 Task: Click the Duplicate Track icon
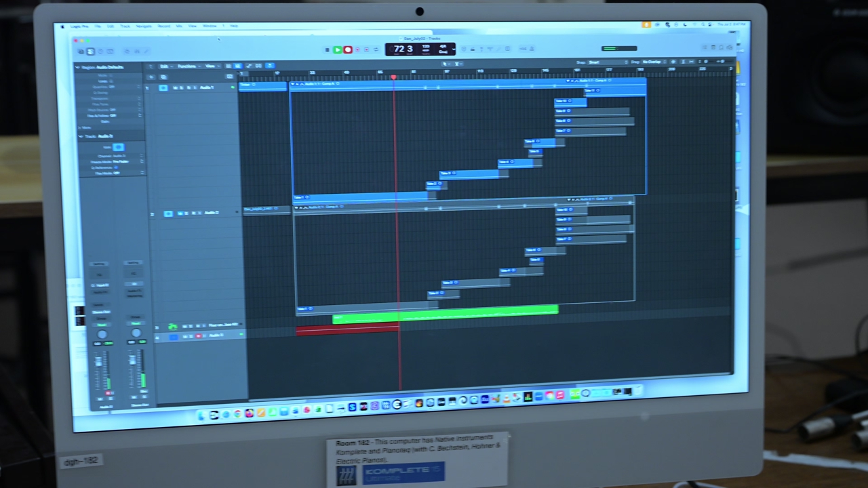(163, 77)
